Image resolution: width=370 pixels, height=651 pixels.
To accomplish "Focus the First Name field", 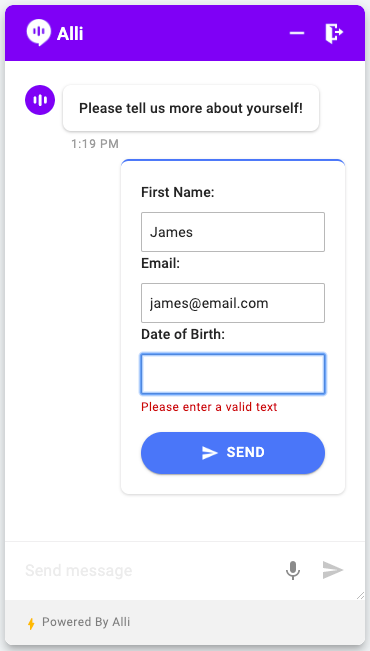I will (233, 232).
